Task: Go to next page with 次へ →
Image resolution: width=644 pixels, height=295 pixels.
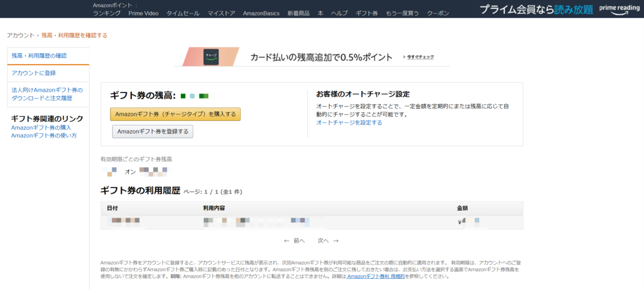Action: coord(328,241)
